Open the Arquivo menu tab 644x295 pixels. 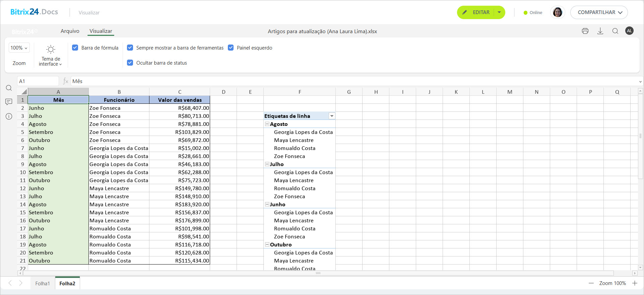(x=70, y=31)
